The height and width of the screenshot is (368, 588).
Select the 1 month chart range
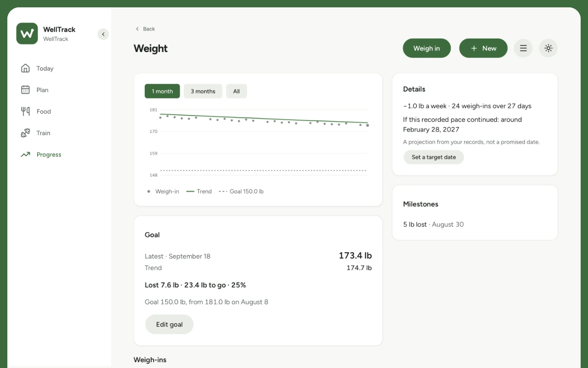click(163, 91)
